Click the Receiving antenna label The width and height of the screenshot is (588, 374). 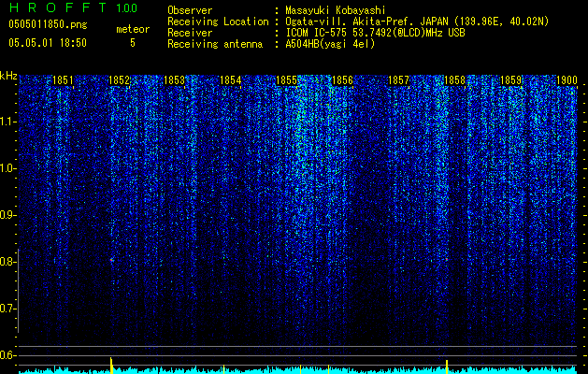click(x=215, y=44)
